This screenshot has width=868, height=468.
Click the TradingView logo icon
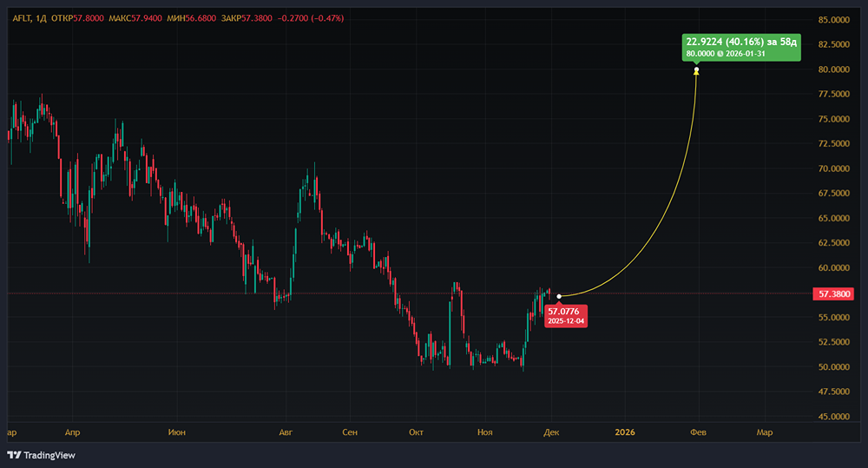15,455
